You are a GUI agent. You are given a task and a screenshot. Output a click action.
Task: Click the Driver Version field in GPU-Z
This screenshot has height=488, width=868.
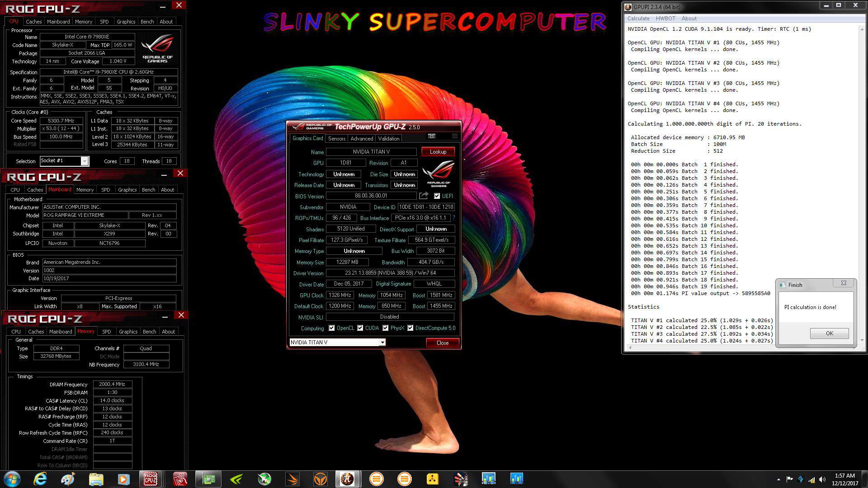[x=390, y=273]
